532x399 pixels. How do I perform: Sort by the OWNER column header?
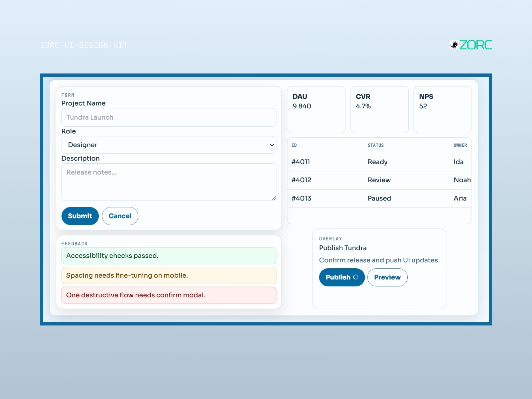(x=460, y=145)
